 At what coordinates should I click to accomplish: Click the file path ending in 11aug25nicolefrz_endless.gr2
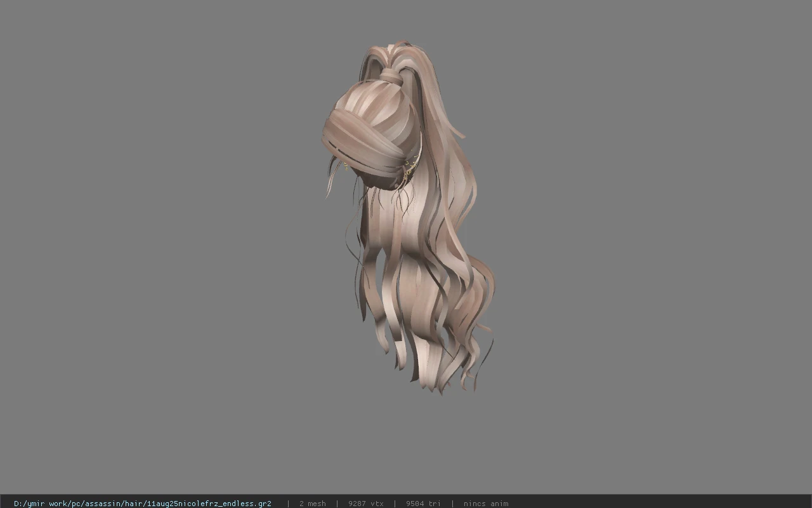click(x=143, y=504)
